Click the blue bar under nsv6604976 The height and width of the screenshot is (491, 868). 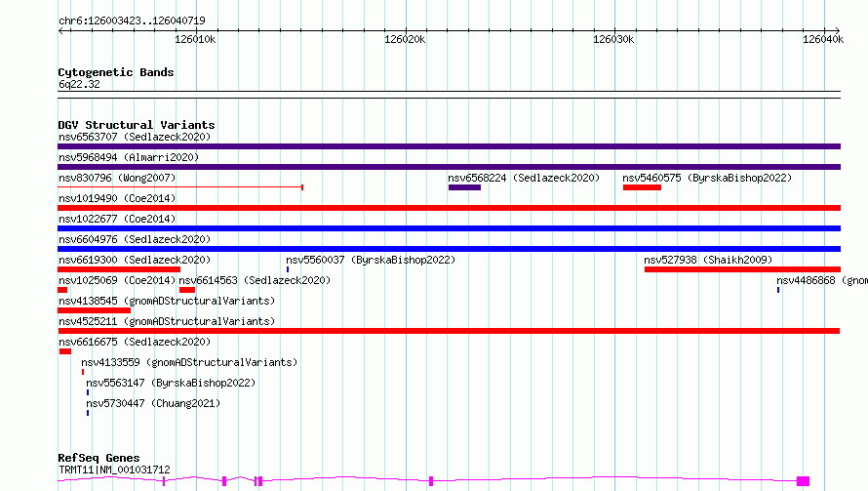click(x=449, y=249)
